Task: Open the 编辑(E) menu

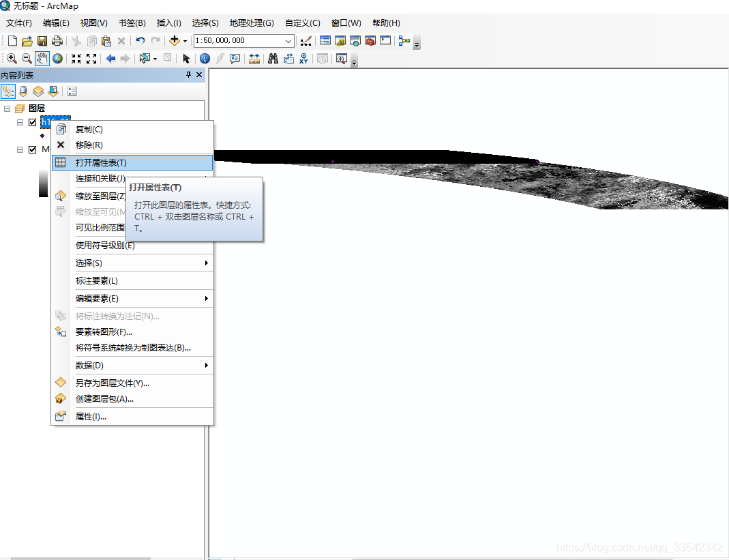Action: click(56, 23)
